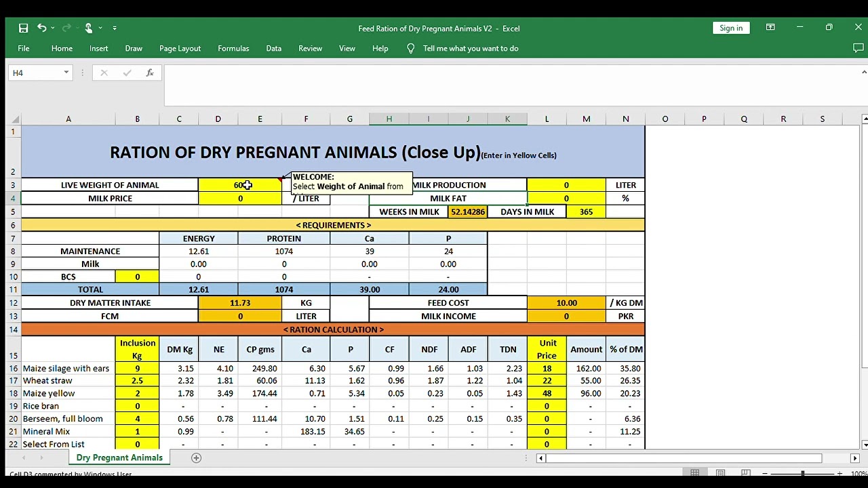Viewport: 868px width, 488px height.
Task: Minimize the Excel window
Action: (800, 28)
